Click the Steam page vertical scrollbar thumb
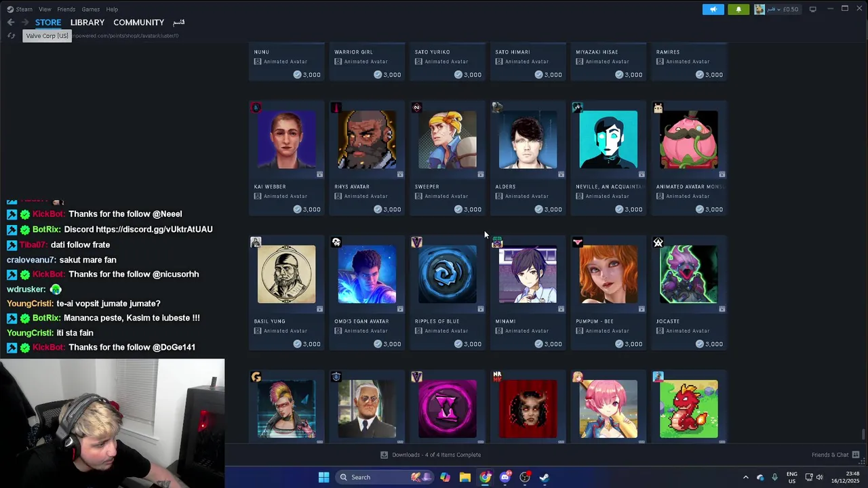The image size is (868, 488). pos(863,434)
